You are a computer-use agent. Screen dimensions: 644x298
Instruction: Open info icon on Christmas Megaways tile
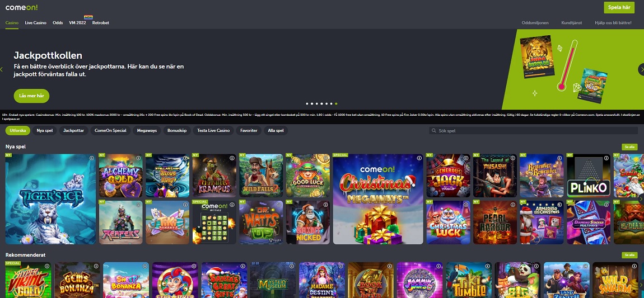(x=419, y=158)
